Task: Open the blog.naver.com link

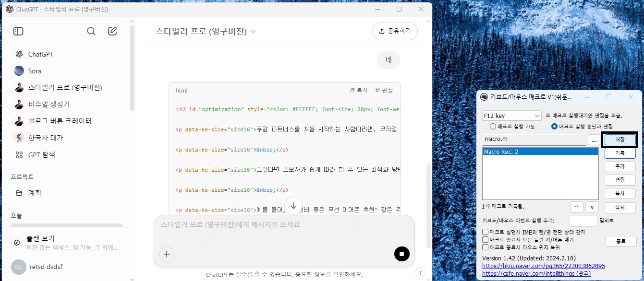Action: [x=543, y=266]
